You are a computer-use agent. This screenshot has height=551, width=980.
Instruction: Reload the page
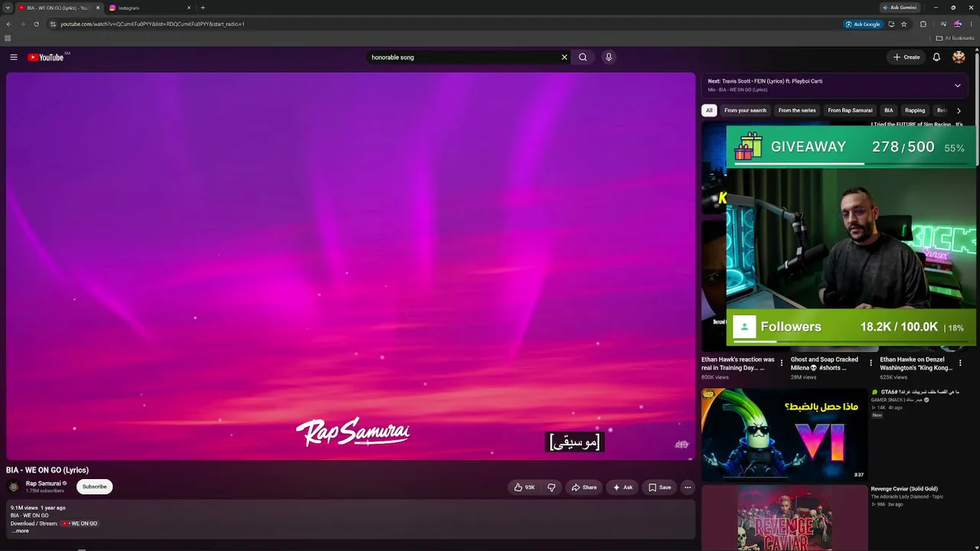coord(36,24)
